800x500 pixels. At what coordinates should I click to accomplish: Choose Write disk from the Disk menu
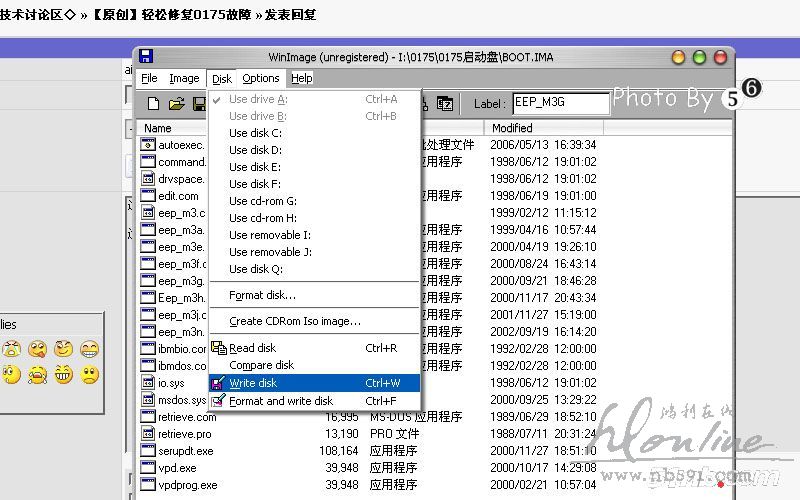pos(253,383)
